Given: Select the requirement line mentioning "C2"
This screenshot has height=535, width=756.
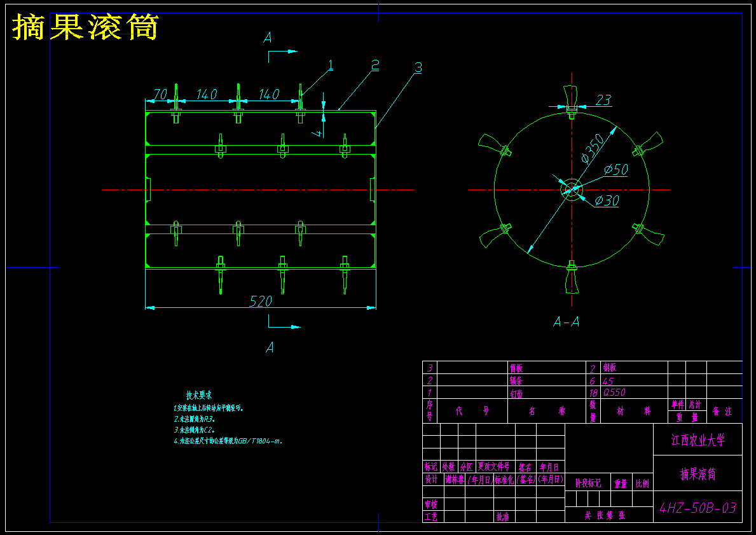Looking at the screenshot, I should coord(195,430).
